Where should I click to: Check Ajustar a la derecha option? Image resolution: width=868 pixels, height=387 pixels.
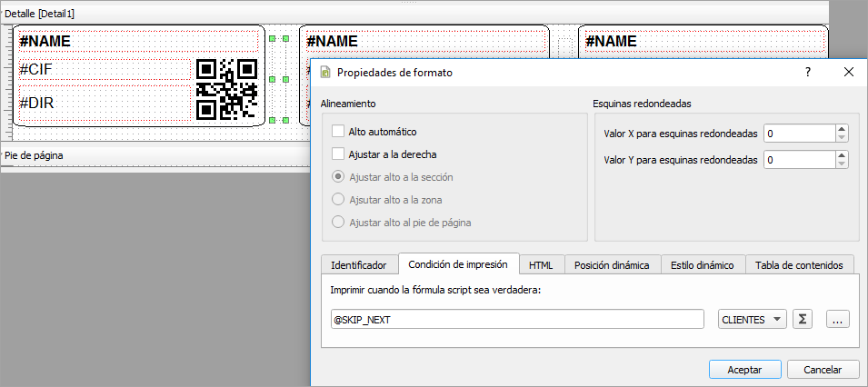339,154
